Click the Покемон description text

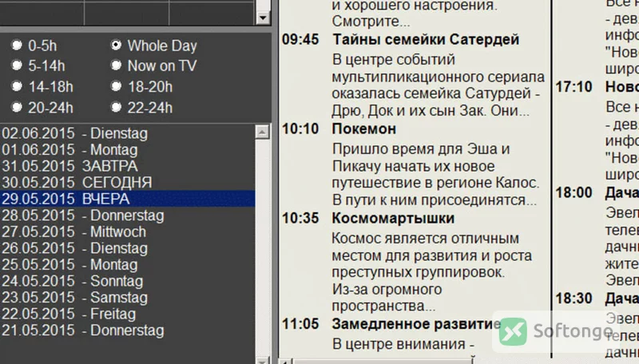click(435, 174)
